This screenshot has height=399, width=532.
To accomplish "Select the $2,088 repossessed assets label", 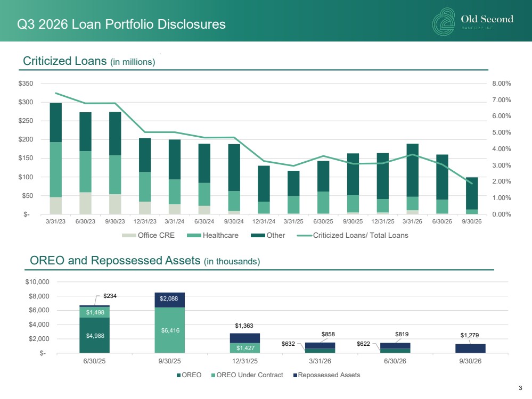I will 169,298.
